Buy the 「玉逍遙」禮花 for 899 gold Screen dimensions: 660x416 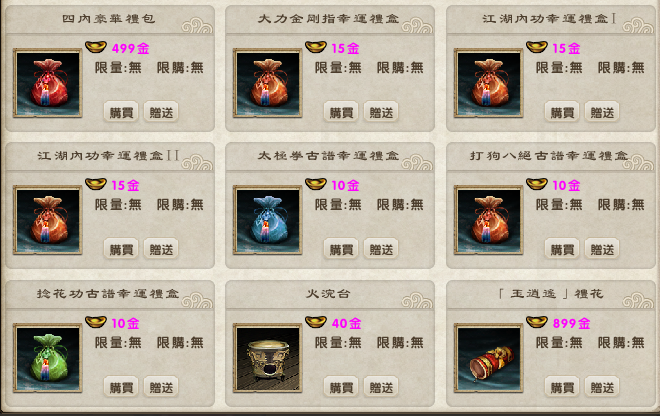562,387
